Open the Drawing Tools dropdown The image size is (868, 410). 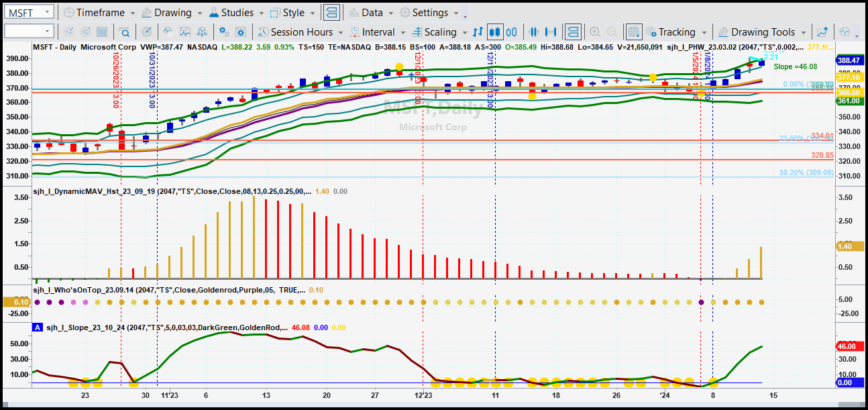(763, 32)
